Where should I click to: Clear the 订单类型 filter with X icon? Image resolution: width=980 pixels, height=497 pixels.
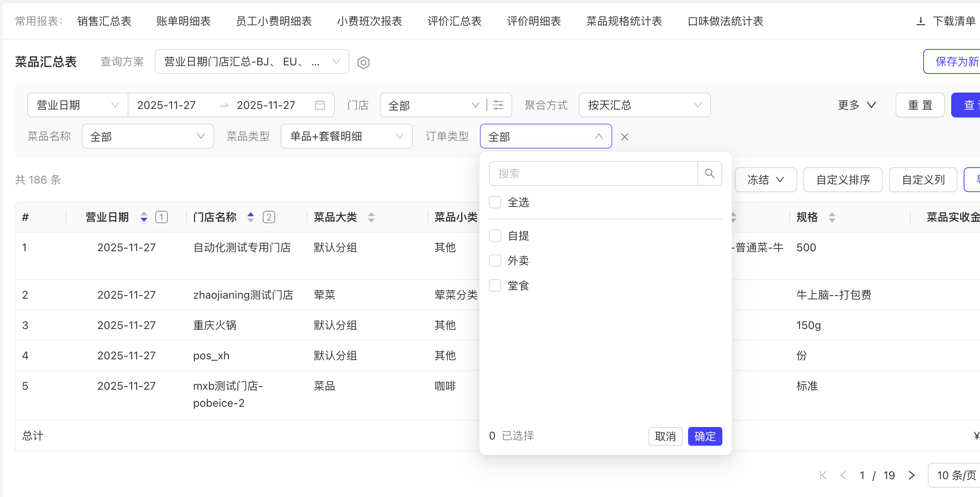624,137
